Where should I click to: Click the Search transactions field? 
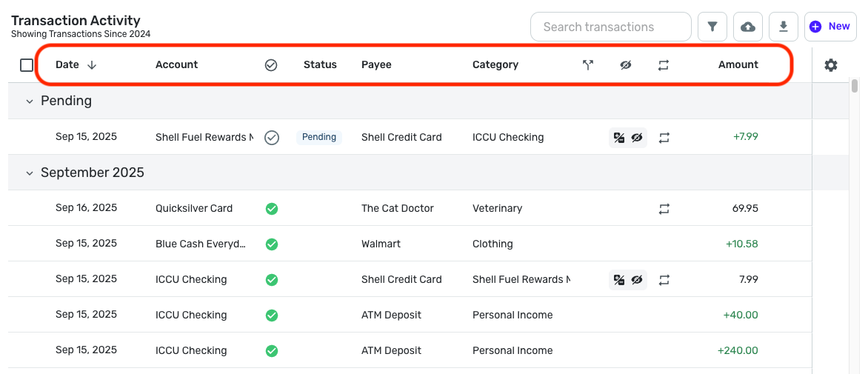[x=610, y=27]
